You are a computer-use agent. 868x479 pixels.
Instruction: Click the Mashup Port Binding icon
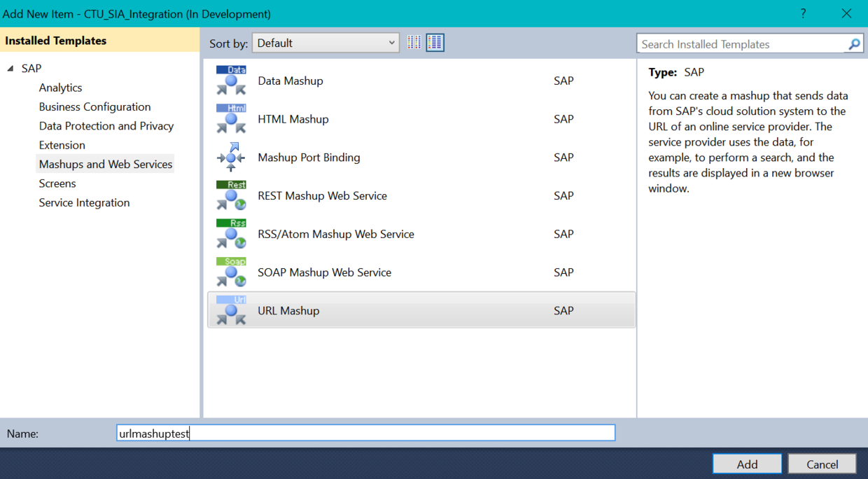tap(231, 158)
